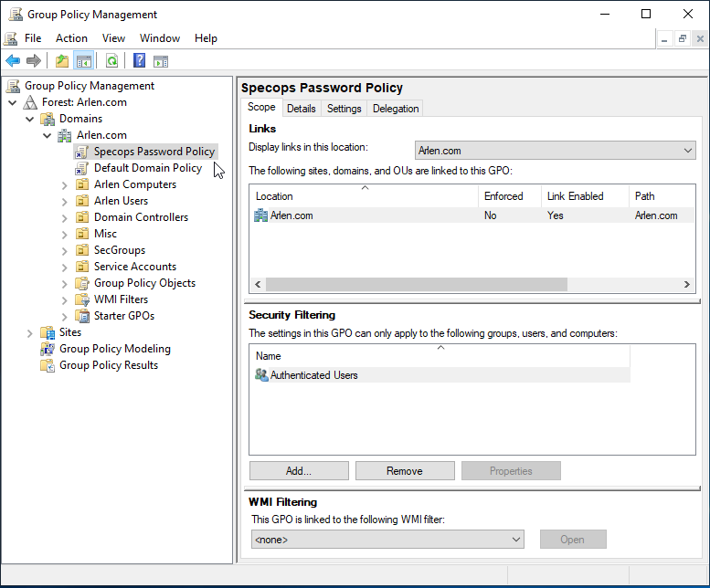Click the title bar application icon

(16, 15)
